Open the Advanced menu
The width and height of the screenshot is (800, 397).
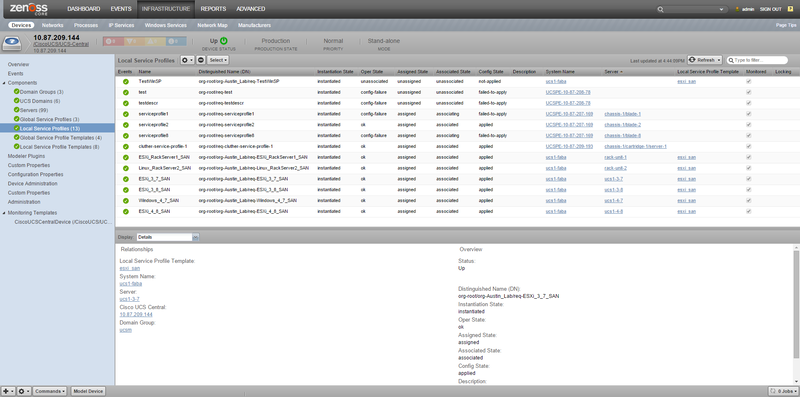pos(251,9)
